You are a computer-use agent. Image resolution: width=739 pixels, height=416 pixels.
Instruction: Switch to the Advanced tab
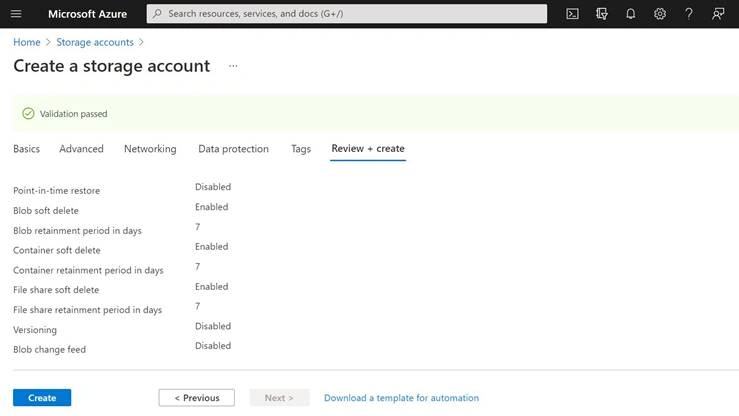[x=81, y=149]
